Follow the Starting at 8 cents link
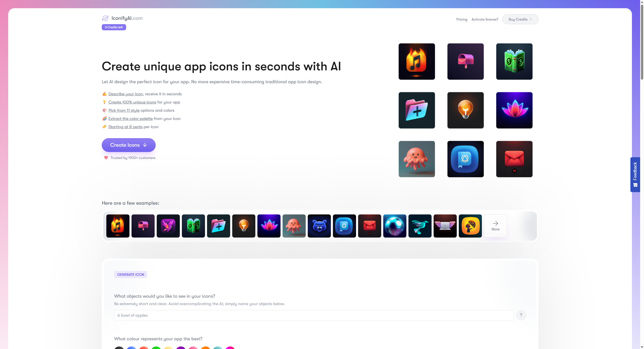 [x=125, y=127]
